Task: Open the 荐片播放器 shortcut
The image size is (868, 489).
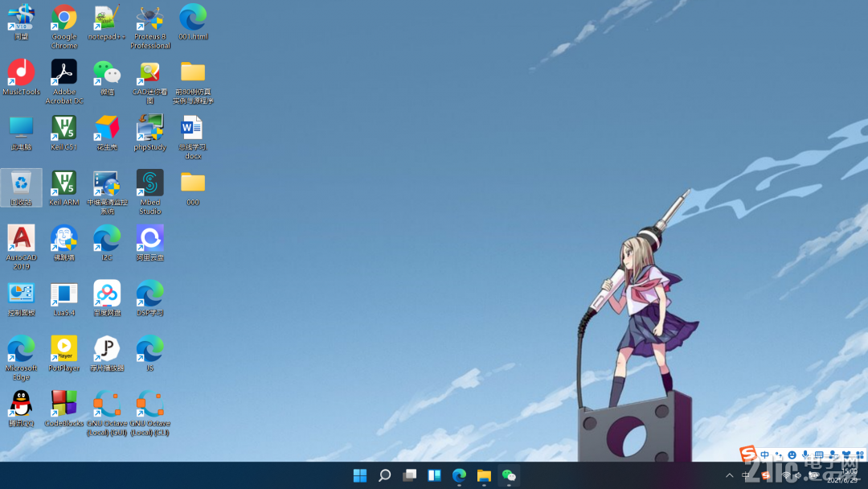Action: tap(107, 353)
